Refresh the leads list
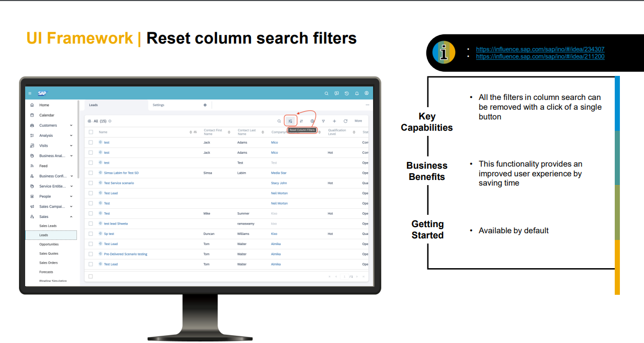Viewport: 644px width, 343px height. (345, 121)
